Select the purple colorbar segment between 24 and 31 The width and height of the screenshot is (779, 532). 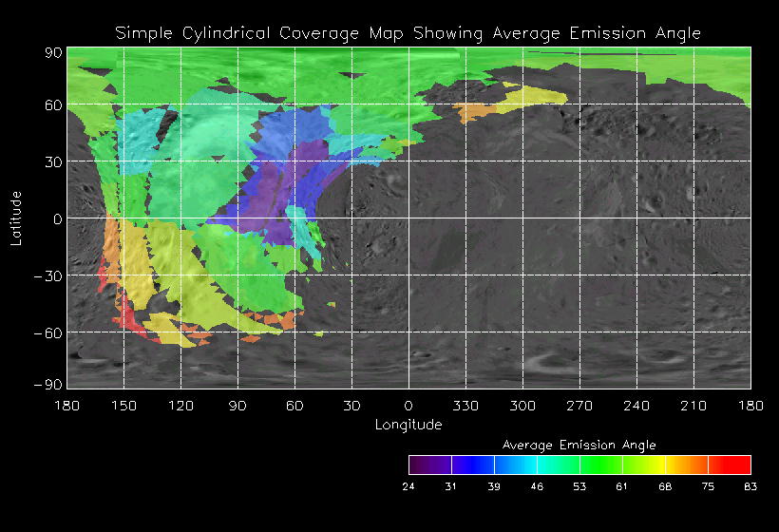pyautogui.click(x=429, y=465)
